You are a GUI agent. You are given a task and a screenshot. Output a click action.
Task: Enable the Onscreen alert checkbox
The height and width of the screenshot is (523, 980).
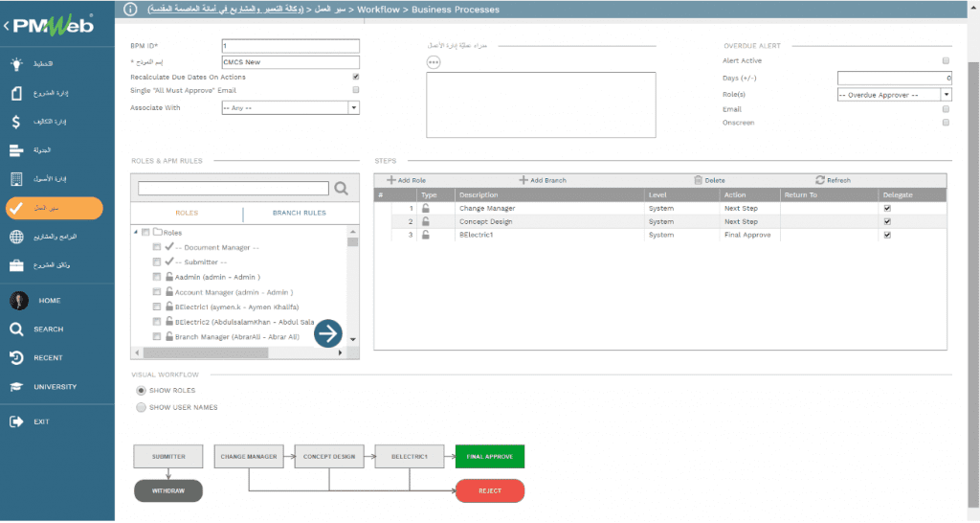(x=946, y=123)
